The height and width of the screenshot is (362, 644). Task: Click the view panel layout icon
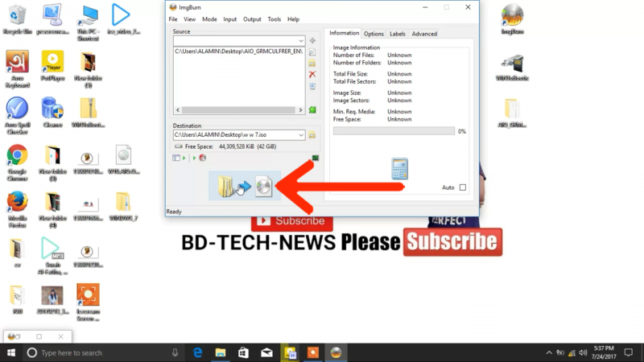point(176,158)
